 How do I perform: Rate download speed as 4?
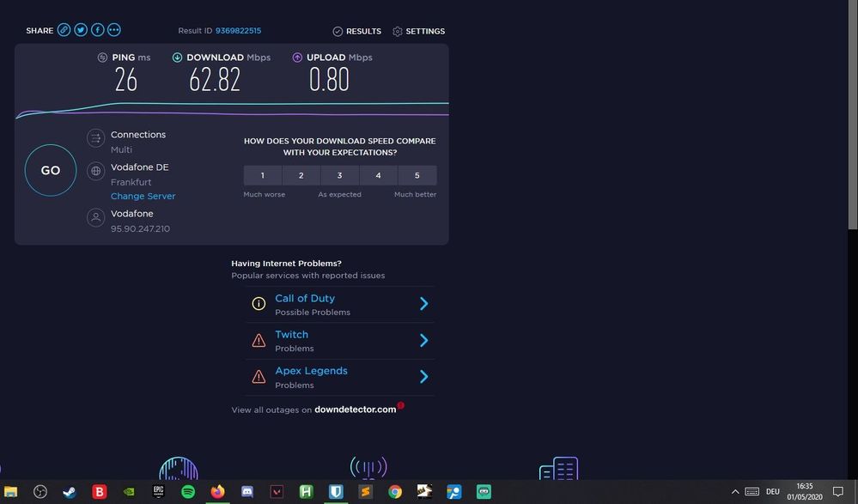point(378,176)
